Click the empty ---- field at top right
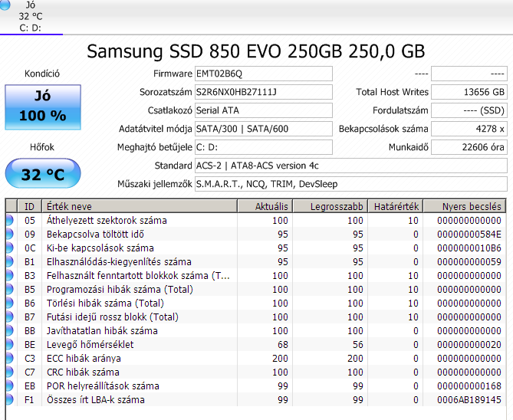Viewport: 513px width, 420px height. pyautogui.click(x=469, y=74)
